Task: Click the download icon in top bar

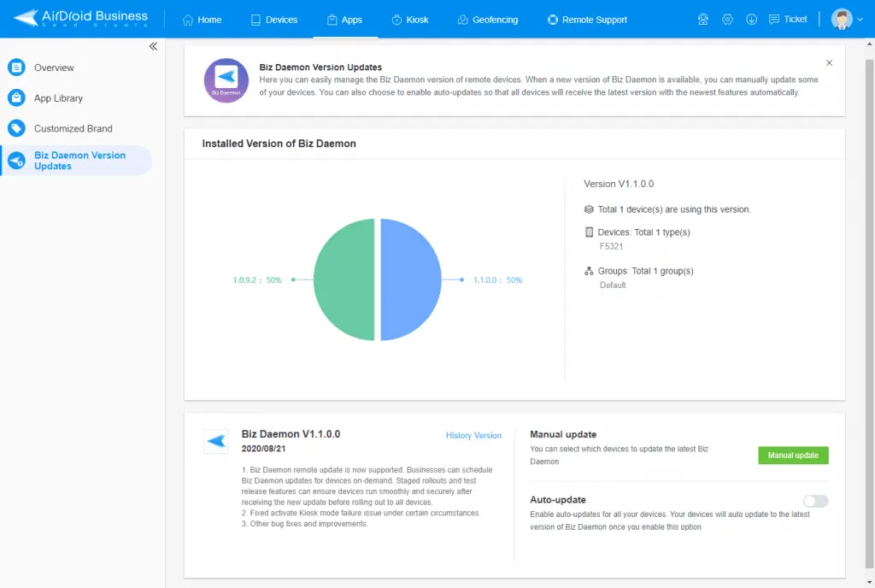Action: tap(751, 20)
